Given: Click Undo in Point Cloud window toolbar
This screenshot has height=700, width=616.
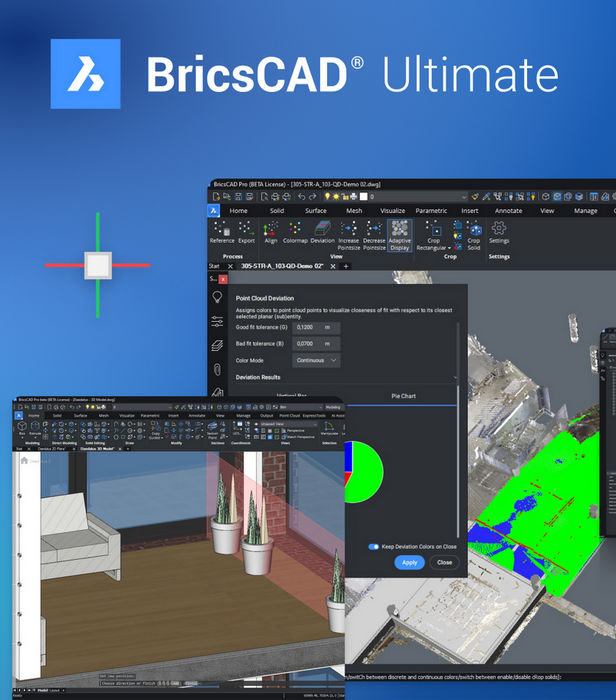Looking at the screenshot, I should pos(302,196).
